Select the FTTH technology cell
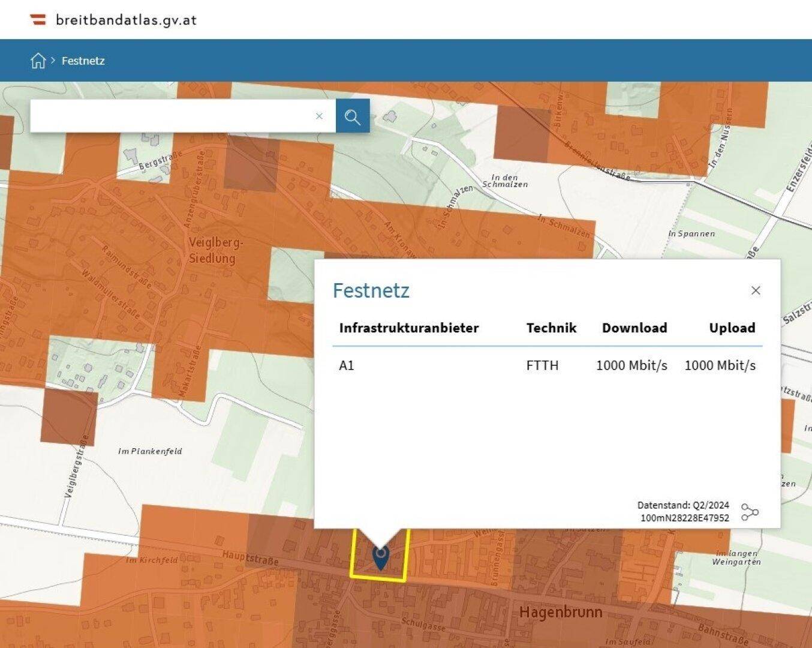812x648 pixels. [542, 365]
